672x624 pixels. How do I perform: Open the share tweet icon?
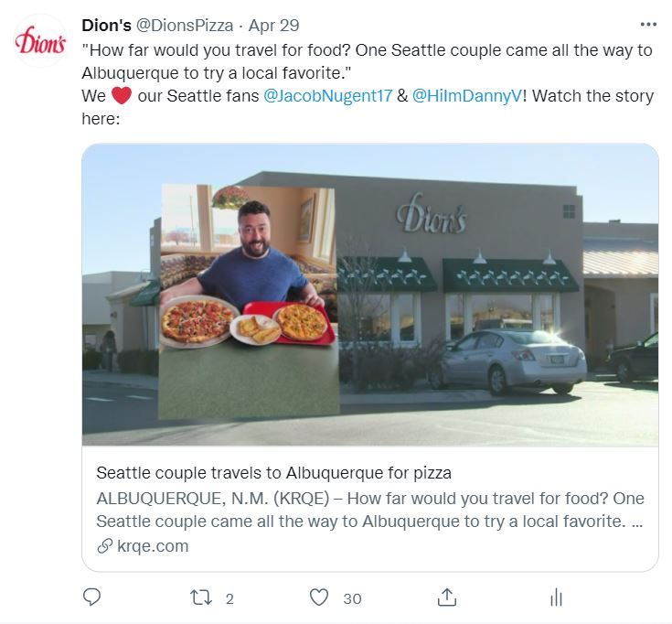pos(446,597)
